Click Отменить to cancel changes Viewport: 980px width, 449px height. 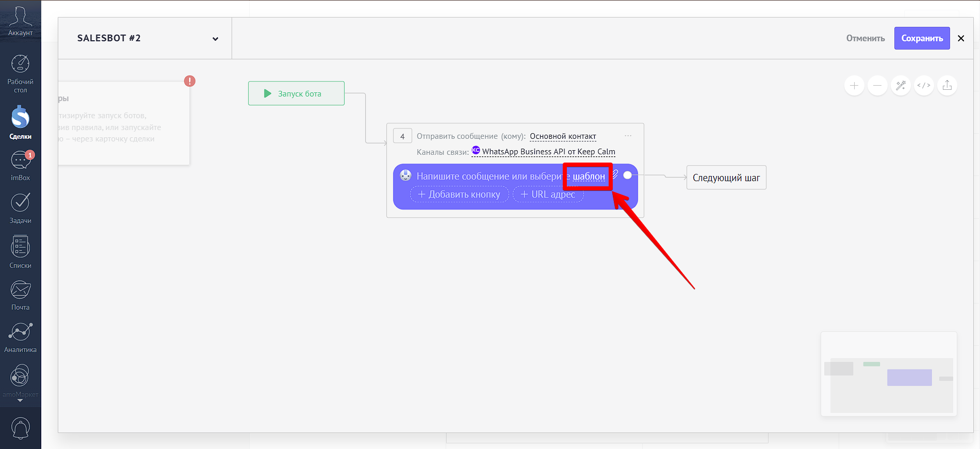pos(865,38)
